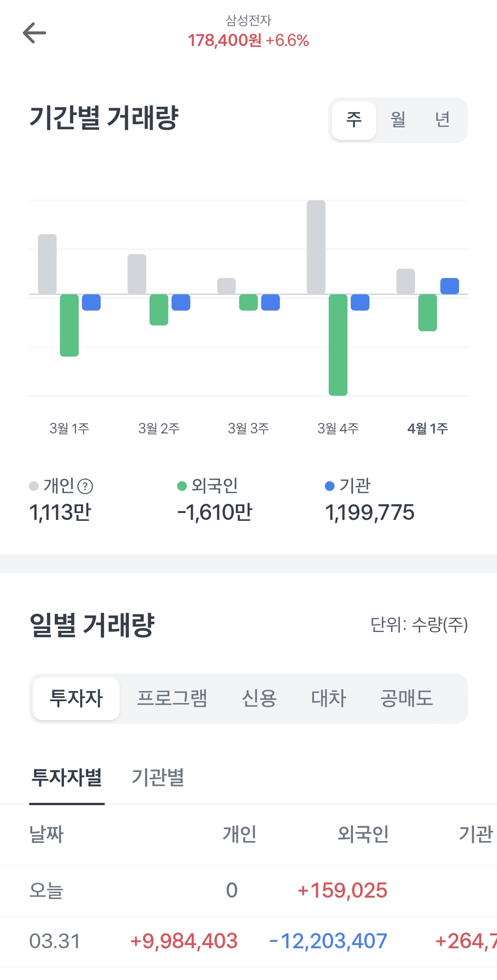
Task: Open the 신용 tab
Action: (259, 698)
